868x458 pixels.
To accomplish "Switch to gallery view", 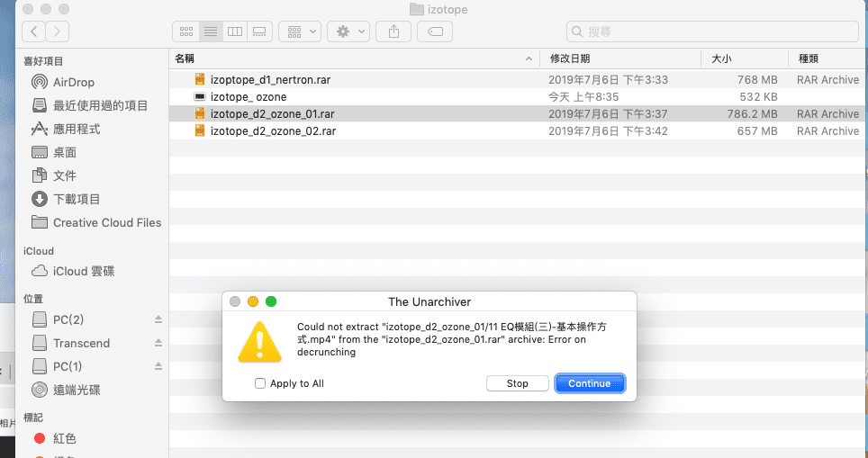I will (259, 31).
